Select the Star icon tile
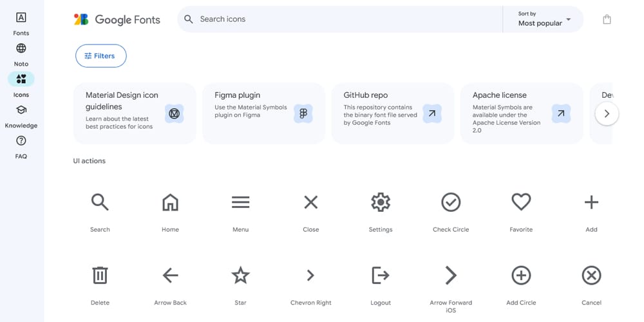 click(x=240, y=275)
